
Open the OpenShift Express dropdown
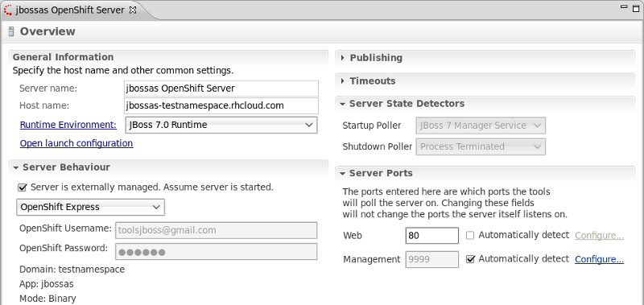click(x=90, y=208)
